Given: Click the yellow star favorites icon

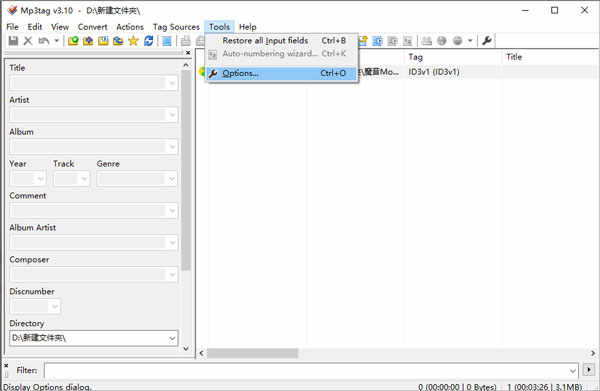Looking at the screenshot, I should [133, 41].
